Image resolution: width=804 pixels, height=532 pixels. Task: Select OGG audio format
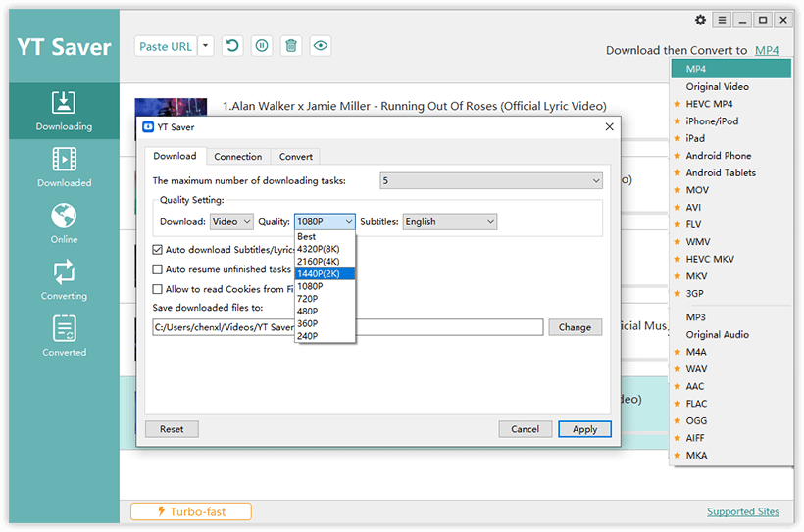click(x=731, y=420)
